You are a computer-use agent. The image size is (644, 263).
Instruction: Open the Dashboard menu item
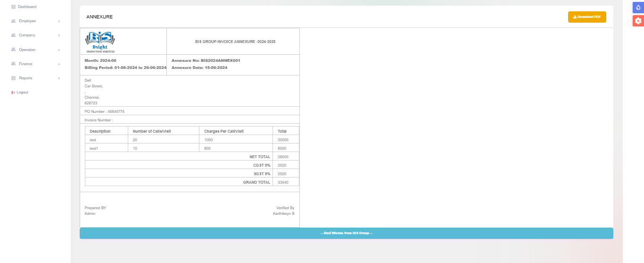[27, 7]
